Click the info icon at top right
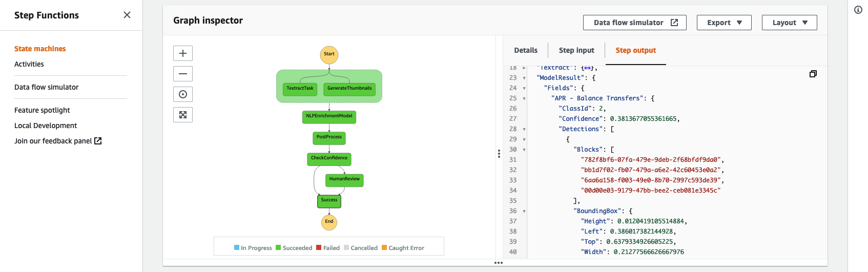Viewport: 868px width, 272px height. [858, 10]
